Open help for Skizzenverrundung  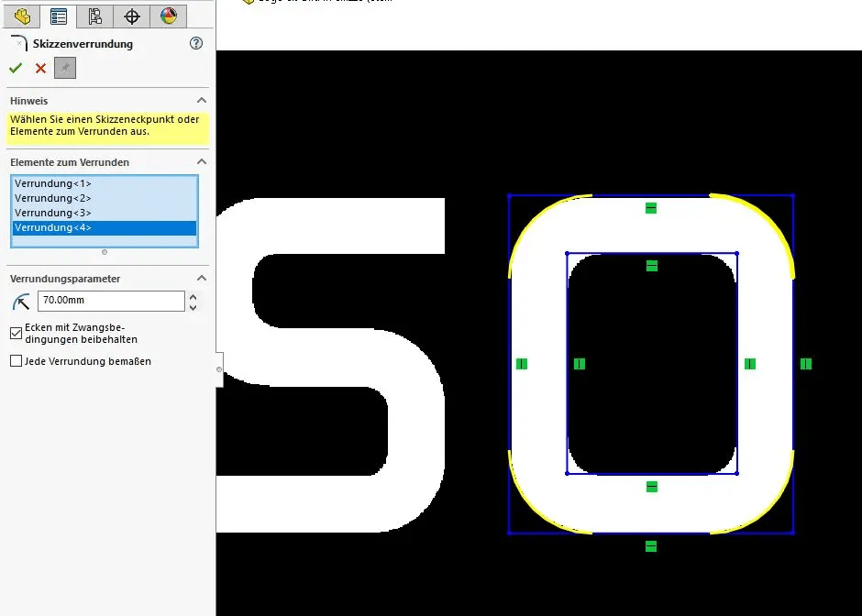[x=195, y=43]
